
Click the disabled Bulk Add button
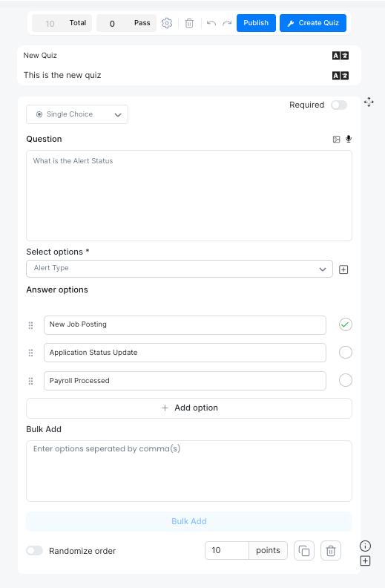[x=189, y=521]
